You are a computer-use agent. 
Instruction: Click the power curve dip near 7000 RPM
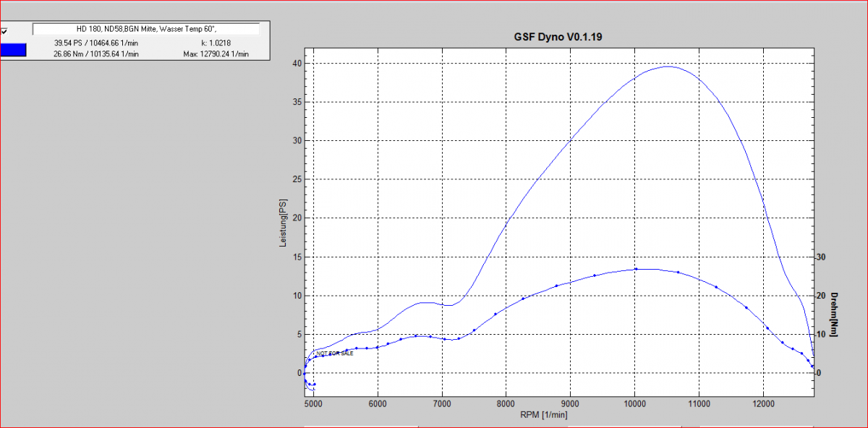pyautogui.click(x=448, y=306)
